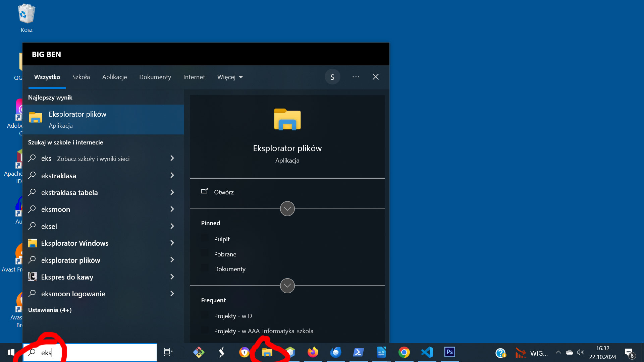Screen dimensions: 644x362
Task: Select the ekstraklasa tabela search suggestion
Action: pos(69,192)
